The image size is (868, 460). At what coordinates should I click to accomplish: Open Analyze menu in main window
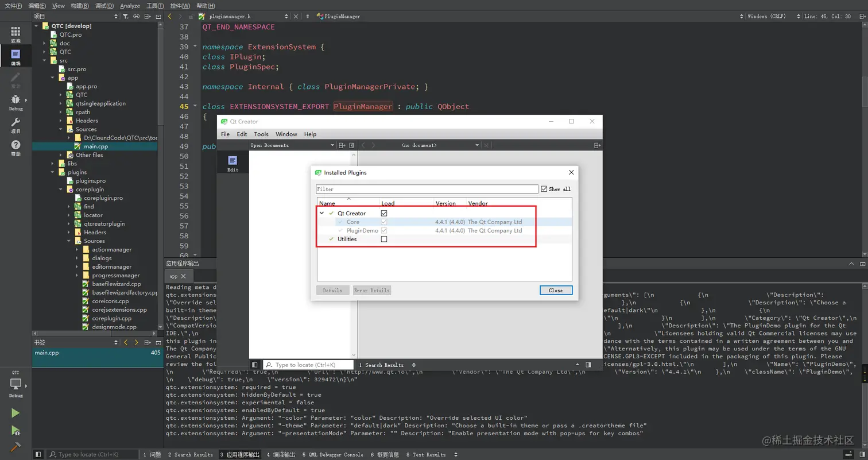coord(130,5)
